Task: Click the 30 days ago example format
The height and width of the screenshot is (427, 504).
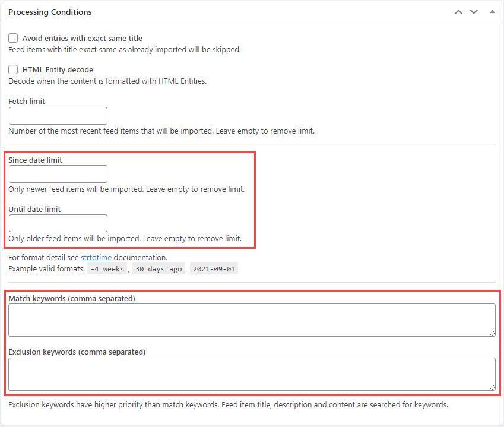Action: 157,269
